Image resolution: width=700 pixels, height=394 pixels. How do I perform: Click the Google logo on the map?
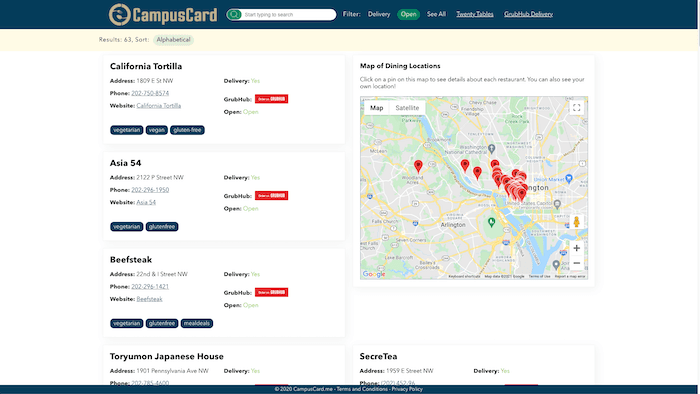pos(374,274)
